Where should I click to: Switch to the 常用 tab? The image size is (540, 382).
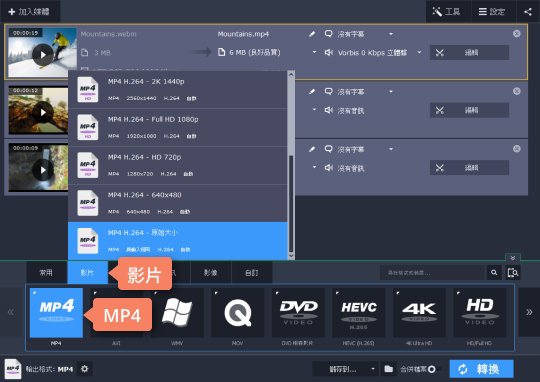[x=46, y=272]
